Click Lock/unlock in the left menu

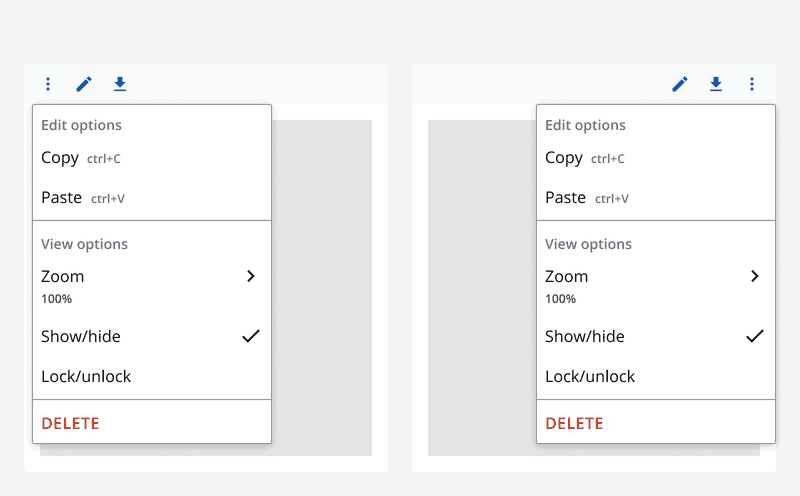pos(86,377)
